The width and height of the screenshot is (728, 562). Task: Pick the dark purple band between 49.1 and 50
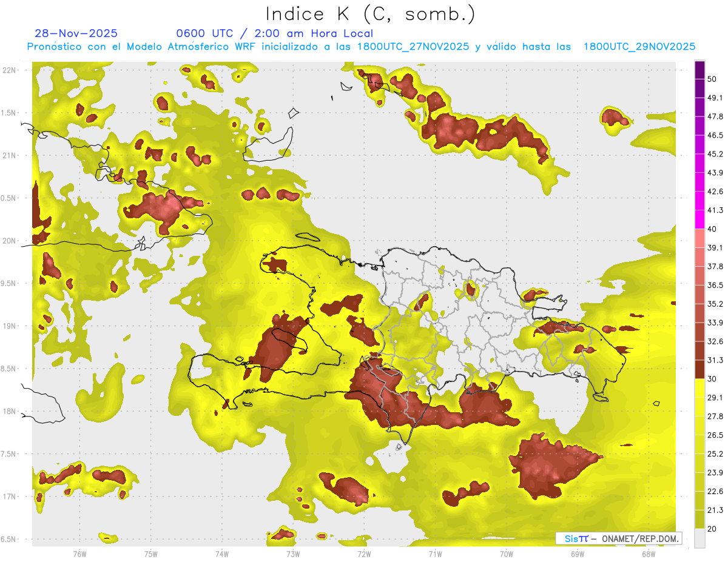tap(699, 89)
